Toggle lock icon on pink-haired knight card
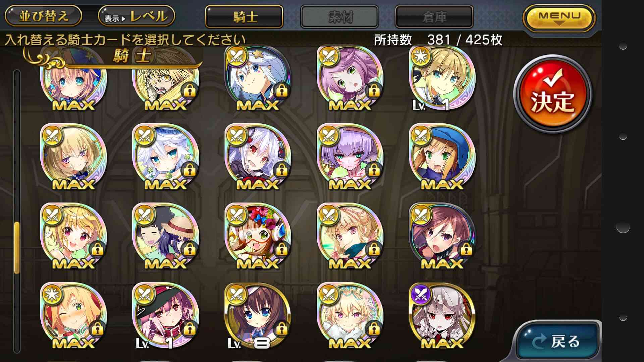This screenshot has width=644, height=362. click(x=373, y=90)
